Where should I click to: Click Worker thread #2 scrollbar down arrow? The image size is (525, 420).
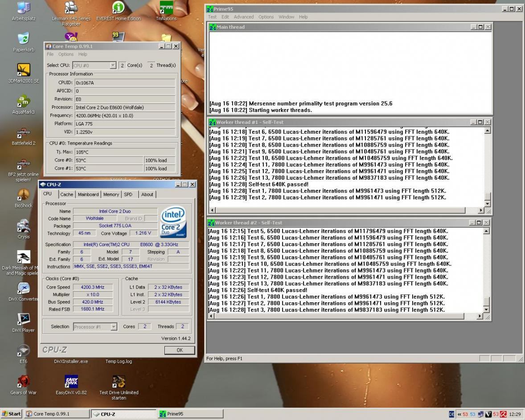tap(487, 310)
